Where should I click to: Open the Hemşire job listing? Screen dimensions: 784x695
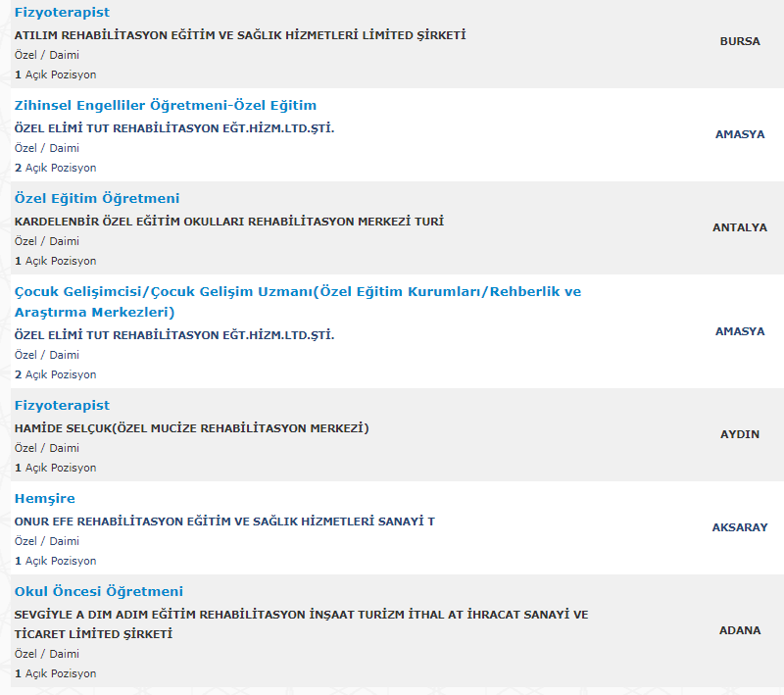pos(44,499)
